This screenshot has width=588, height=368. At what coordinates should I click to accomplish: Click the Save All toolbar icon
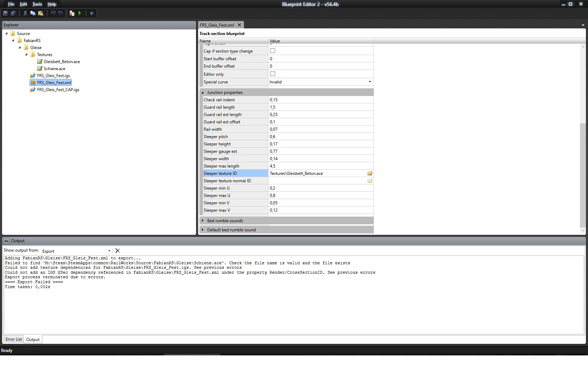point(13,13)
